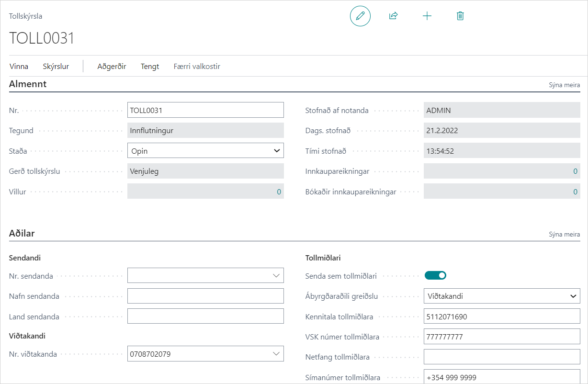588x384 pixels.
Task: Click the trash can delete icon
Action: (x=460, y=16)
